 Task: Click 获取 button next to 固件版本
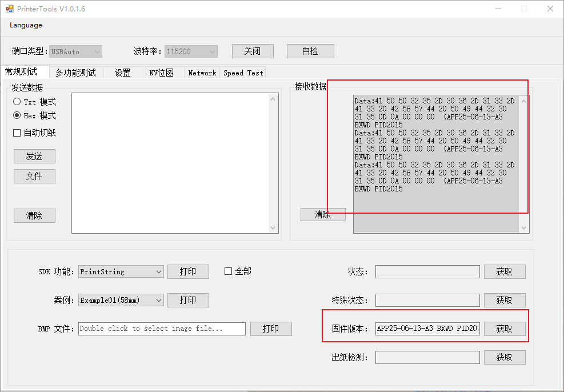click(x=504, y=329)
